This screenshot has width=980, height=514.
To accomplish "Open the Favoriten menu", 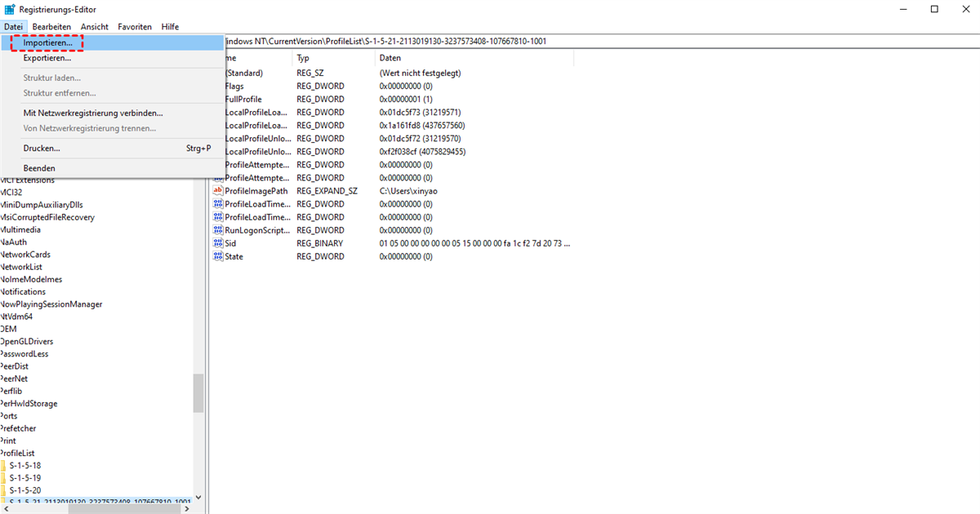I will click(x=135, y=27).
